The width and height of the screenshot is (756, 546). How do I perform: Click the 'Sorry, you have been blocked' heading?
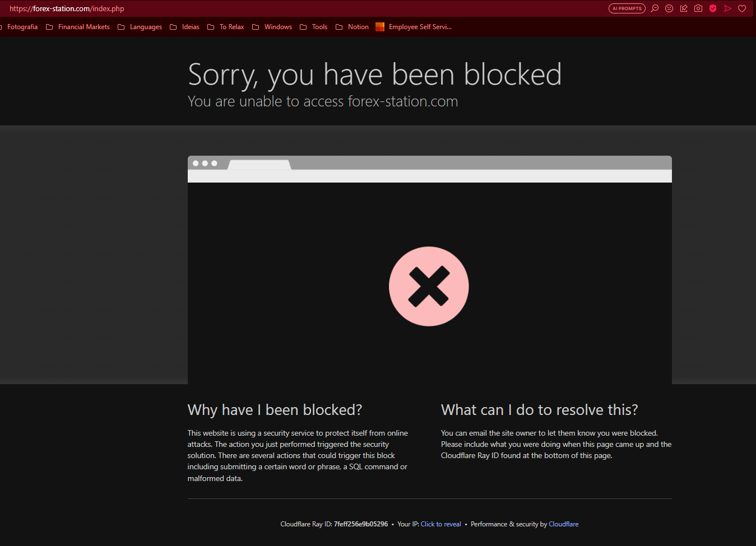375,74
